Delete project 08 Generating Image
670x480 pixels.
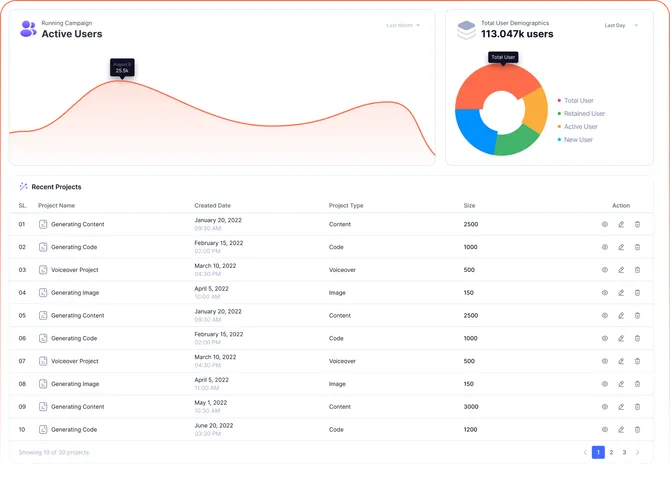click(x=637, y=384)
